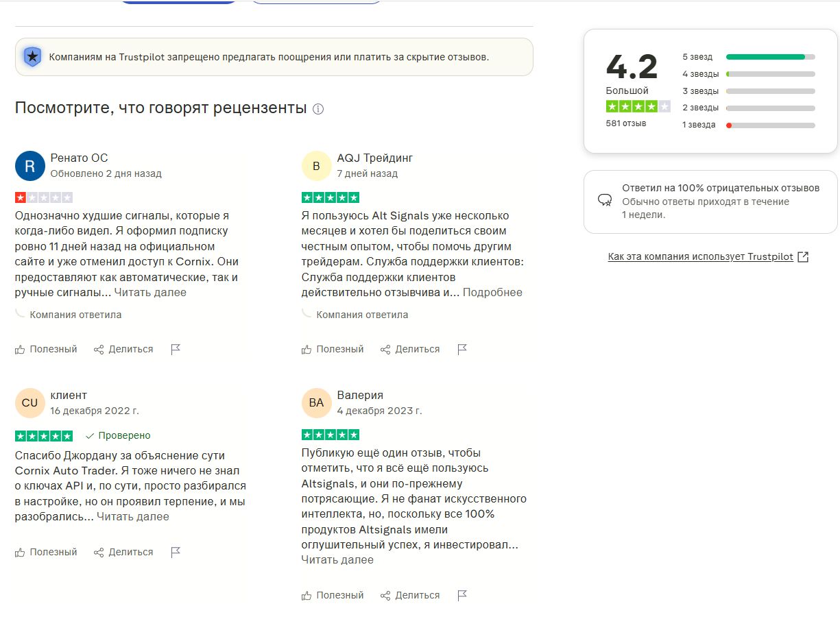Filter reviews by 3 звезды row
840x617 pixels.
click(x=749, y=91)
